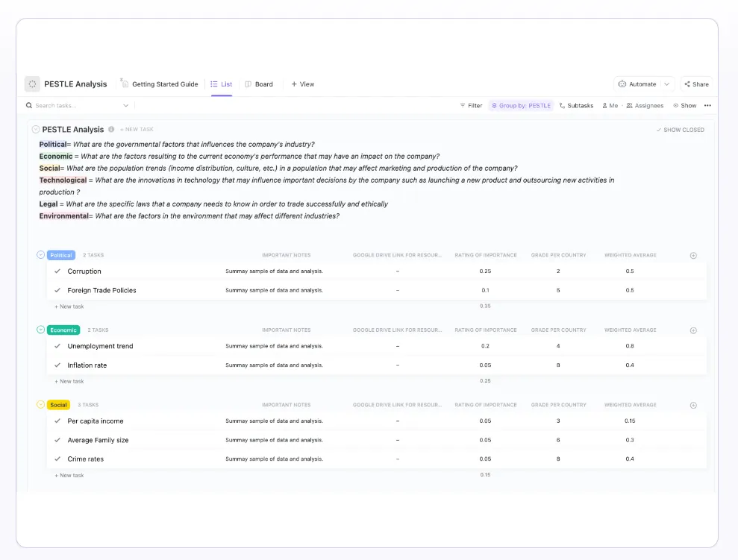This screenshot has height=560, width=738.
Task: Add column via plus icon in Economic group
Action: [693, 330]
